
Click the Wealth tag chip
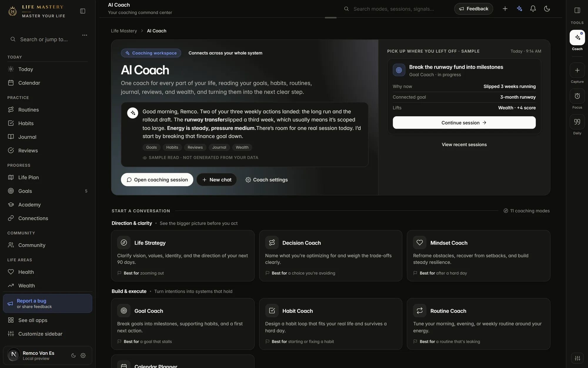(242, 147)
